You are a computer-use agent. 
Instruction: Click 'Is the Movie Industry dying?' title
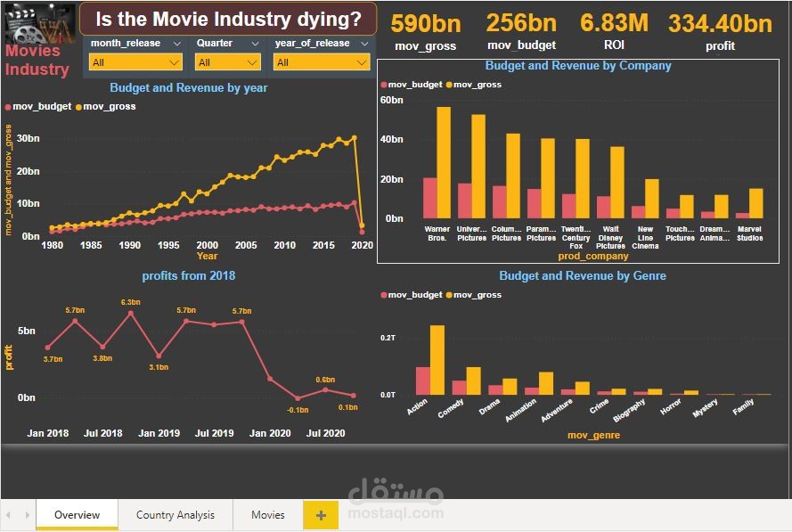(228, 20)
